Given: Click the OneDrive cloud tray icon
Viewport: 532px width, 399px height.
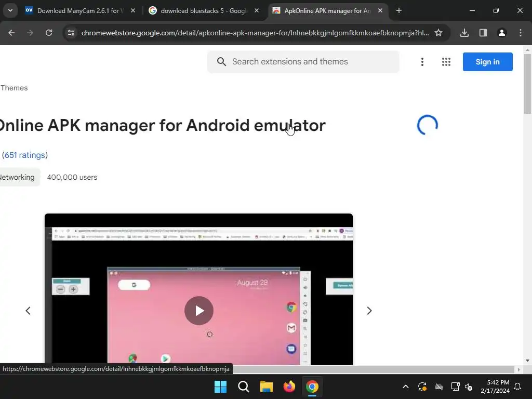Looking at the screenshot, I should click(x=439, y=387).
